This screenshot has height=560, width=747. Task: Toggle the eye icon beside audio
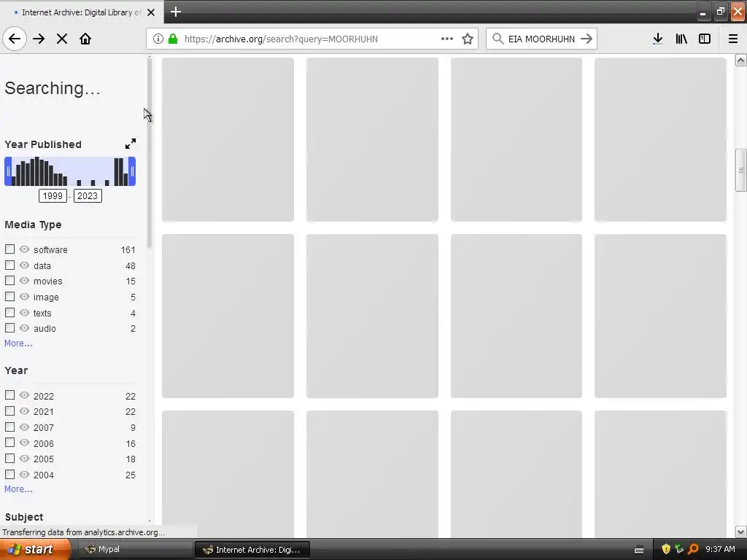[24, 328]
